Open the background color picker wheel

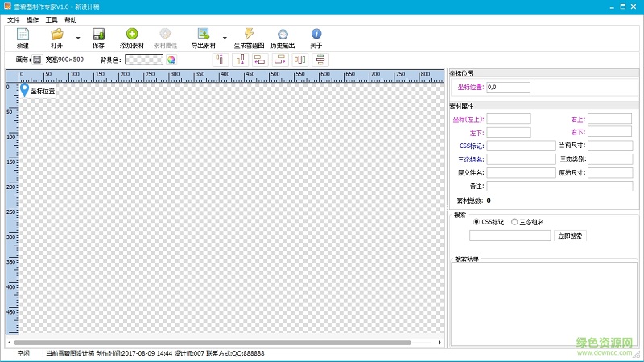click(171, 60)
